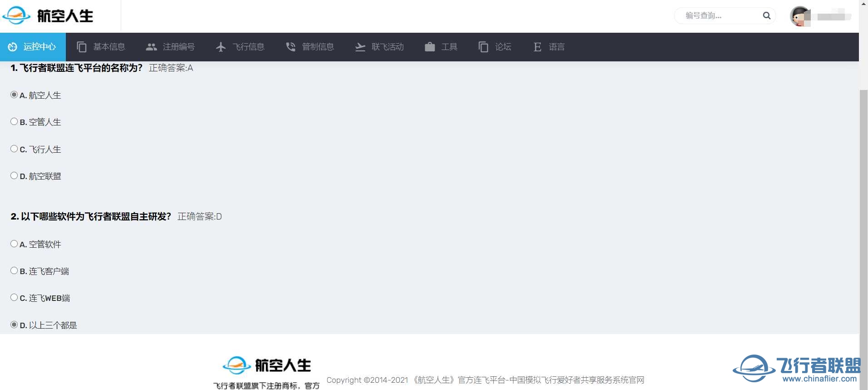Click the 联飞活动 takeoff icon
The height and width of the screenshot is (390, 868).
point(360,47)
